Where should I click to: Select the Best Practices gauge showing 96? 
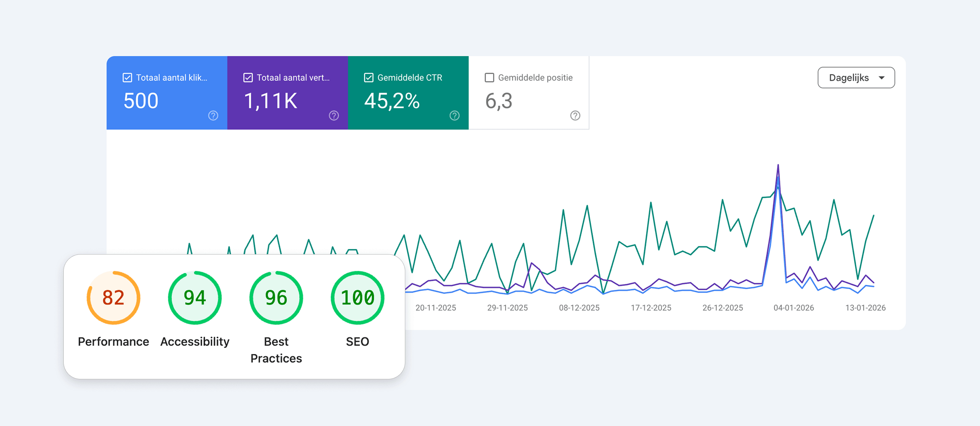click(x=276, y=298)
